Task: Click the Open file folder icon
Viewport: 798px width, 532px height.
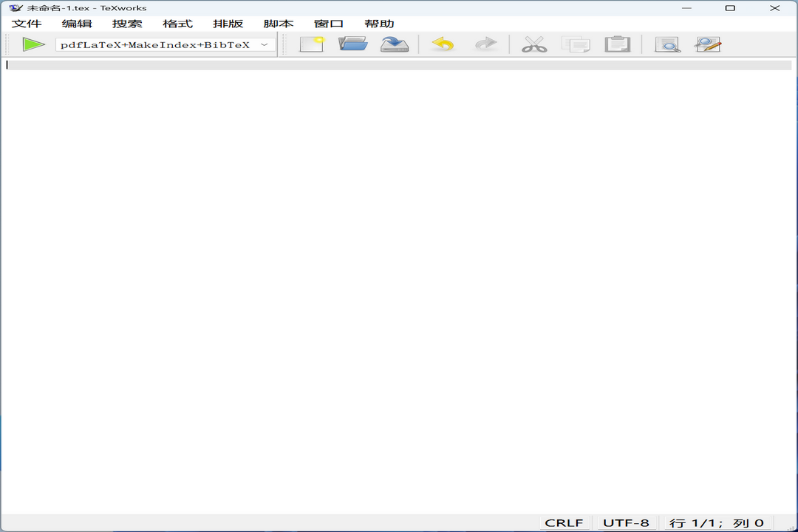Action: (353, 44)
